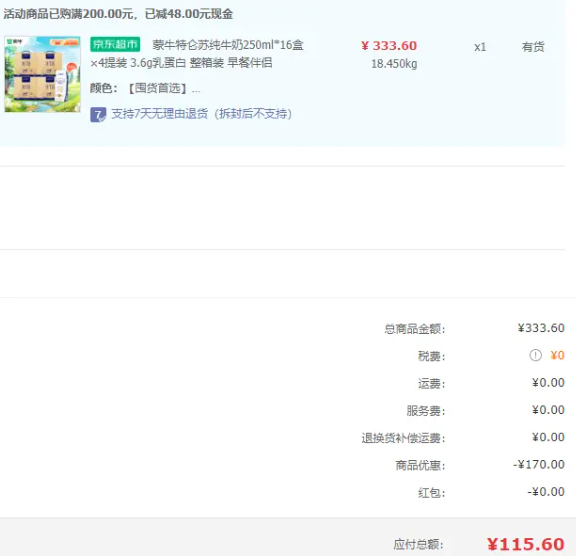This screenshot has width=576, height=560.
Task: Click the 总商品金额 label
Action: [414, 329]
